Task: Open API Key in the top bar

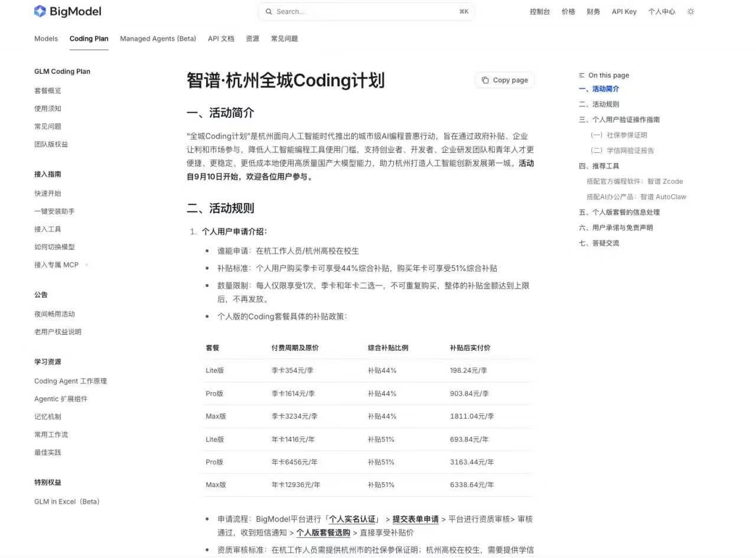Action: pos(624,11)
